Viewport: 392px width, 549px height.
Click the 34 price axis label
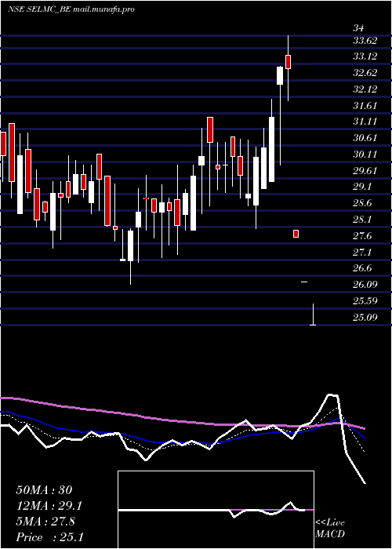pyautogui.click(x=359, y=28)
